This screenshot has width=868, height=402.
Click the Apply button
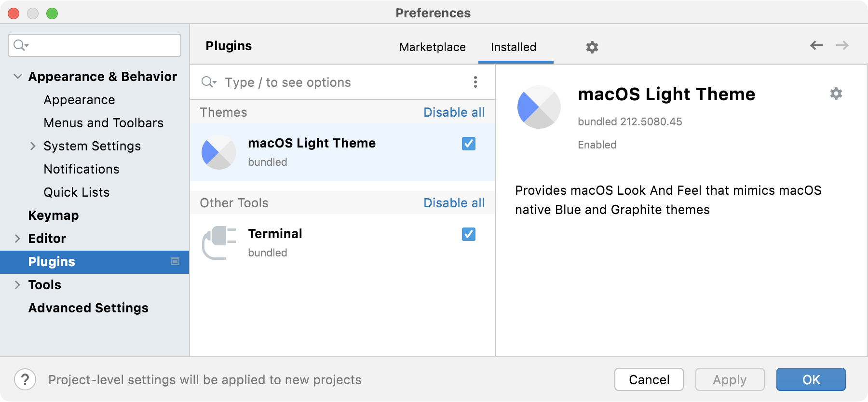point(729,379)
